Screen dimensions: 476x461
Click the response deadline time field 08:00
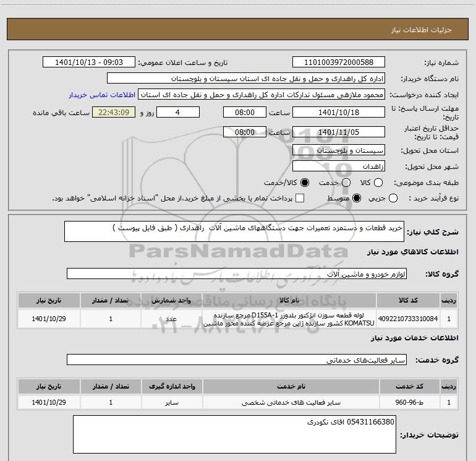pos(245,113)
